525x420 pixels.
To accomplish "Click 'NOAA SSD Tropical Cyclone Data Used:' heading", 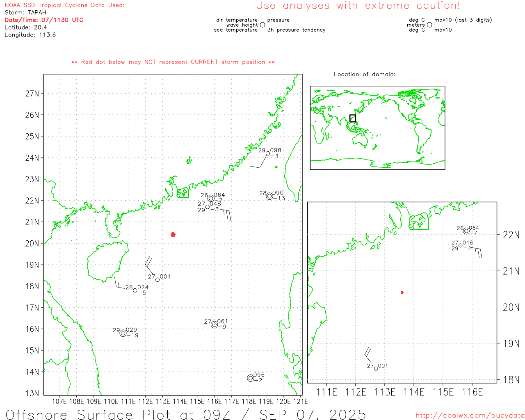I will (x=64, y=5).
